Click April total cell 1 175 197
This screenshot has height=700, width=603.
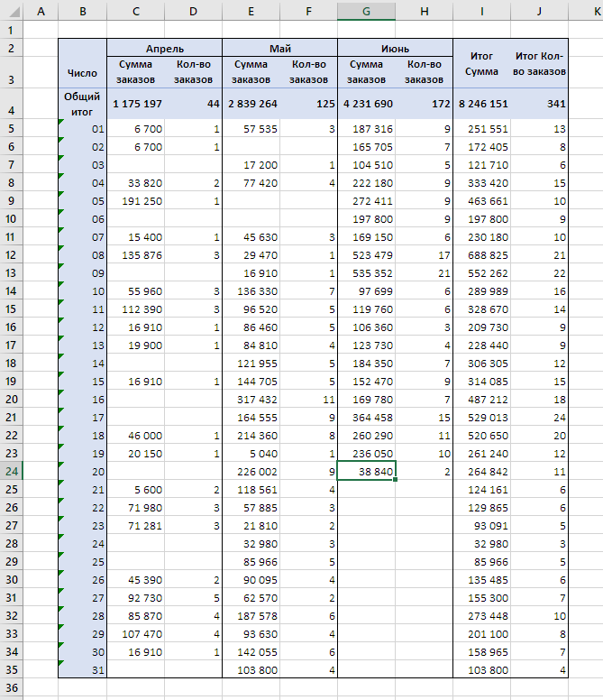pos(136,104)
